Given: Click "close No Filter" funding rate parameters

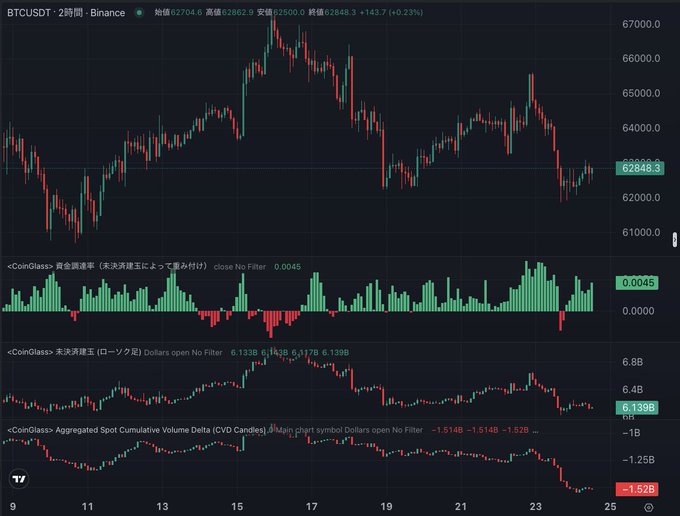Looking at the screenshot, I should 239,267.
